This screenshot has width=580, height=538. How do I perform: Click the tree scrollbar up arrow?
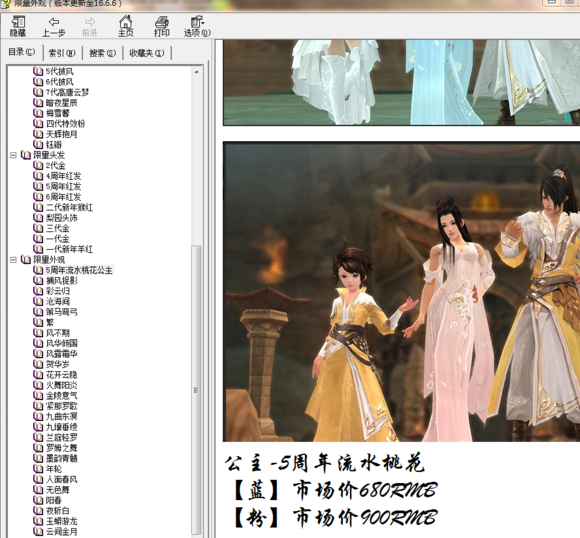[197, 72]
